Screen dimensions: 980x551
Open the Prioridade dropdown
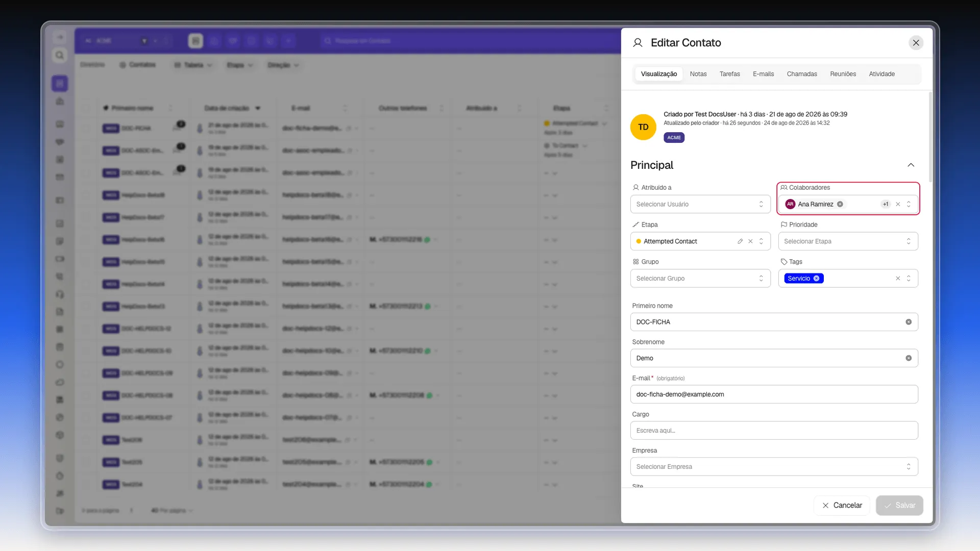coord(848,241)
